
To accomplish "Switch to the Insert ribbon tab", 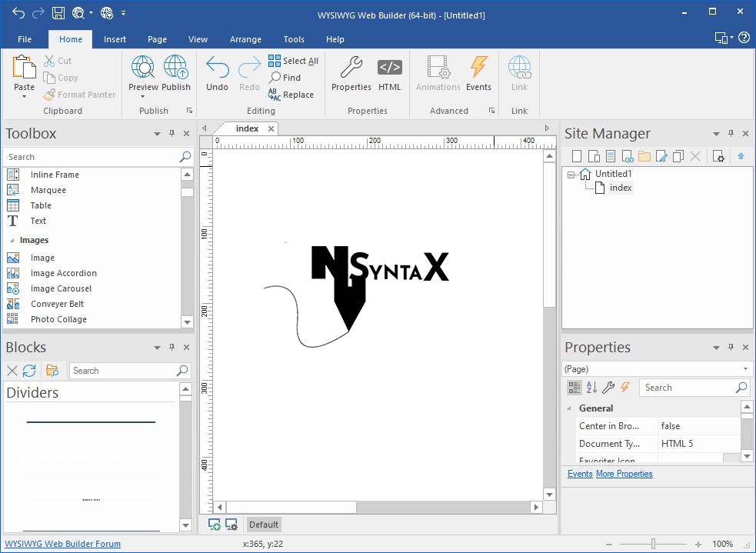I will 115,39.
